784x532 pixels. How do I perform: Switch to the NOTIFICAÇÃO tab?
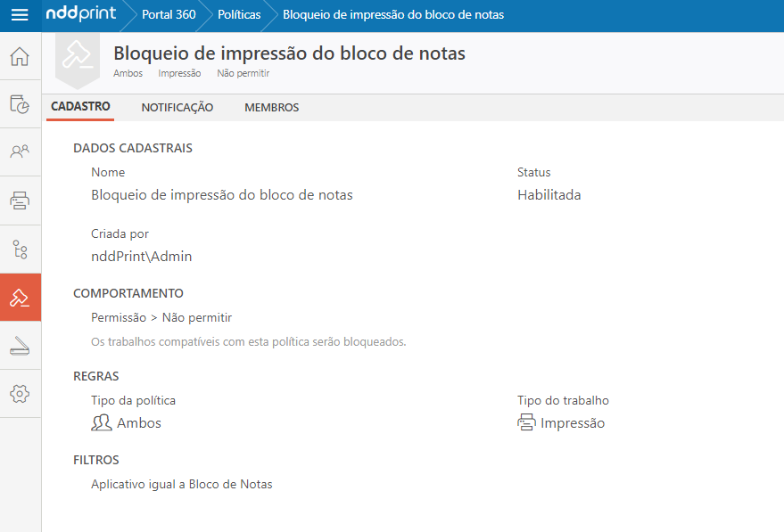pos(177,108)
